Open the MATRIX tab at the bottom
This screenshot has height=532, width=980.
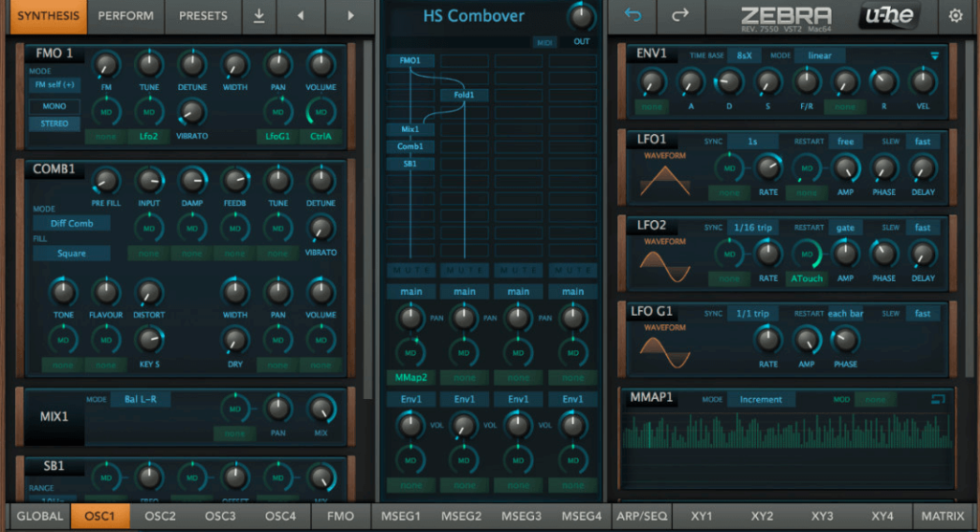click(943, 517)
